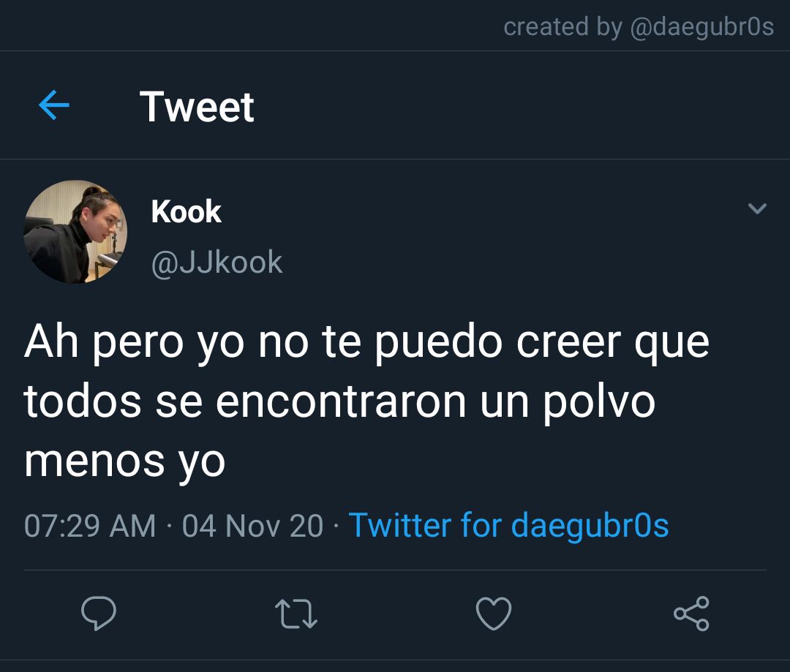The width and height of the screenshot is (790, 672).
Task: Reply to Kook's tweet via speech bubble
Action: point(99,613)
